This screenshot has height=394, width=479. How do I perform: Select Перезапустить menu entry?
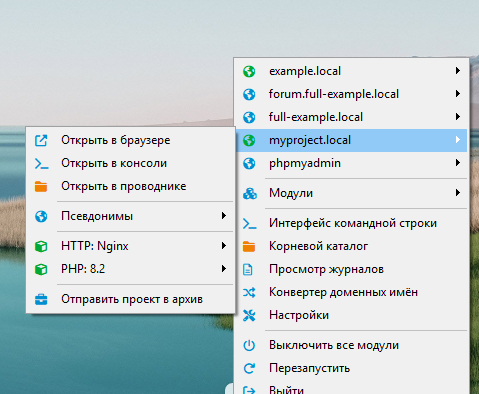click(x=352, y=368)
